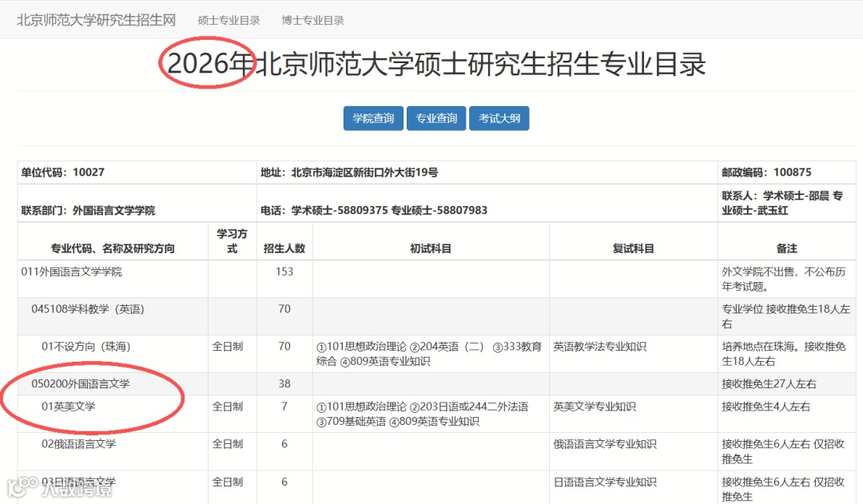Select enrollment number 153
This screenshot has width=863, height=504.
(284, 272)
